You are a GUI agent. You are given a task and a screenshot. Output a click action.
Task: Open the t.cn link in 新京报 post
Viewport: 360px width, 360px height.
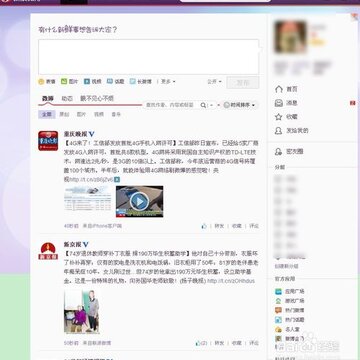tap(231, 281)
